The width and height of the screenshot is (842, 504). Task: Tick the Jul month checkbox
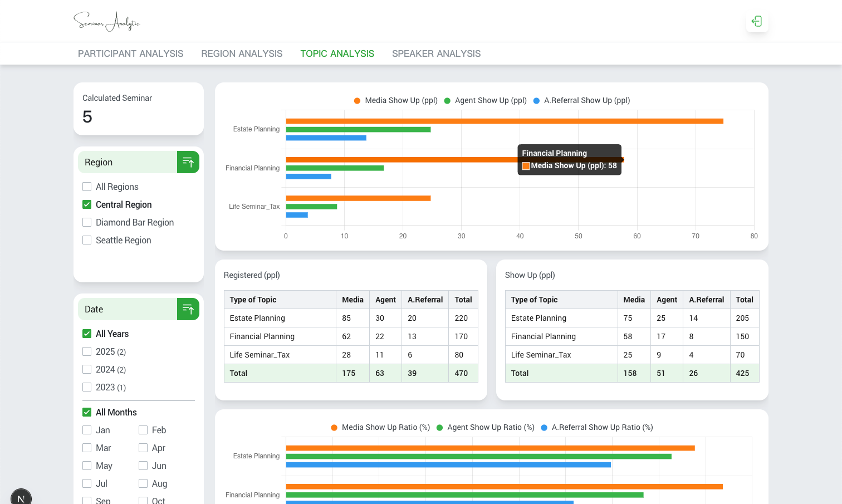tap(87, 483)
